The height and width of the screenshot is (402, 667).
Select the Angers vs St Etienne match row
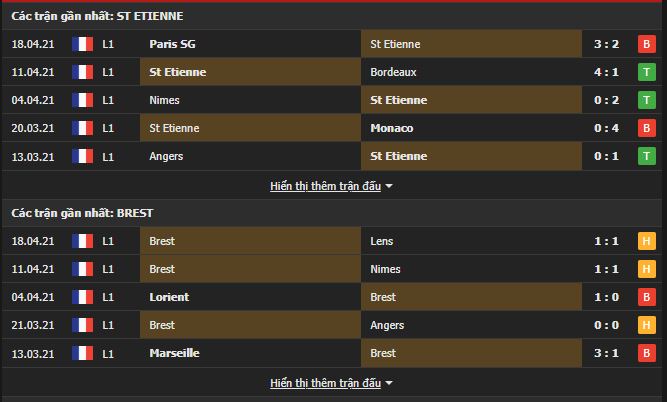tap(332, 156)
